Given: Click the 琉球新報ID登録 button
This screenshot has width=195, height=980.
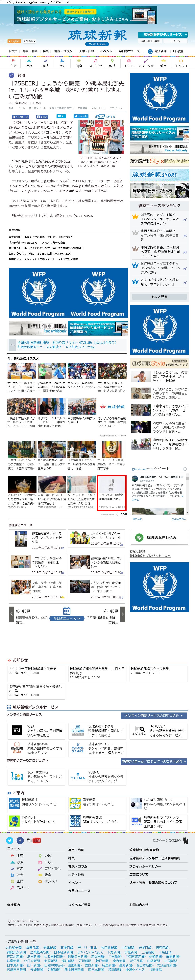Looking at the screenshot, I should tap(150, 41).
